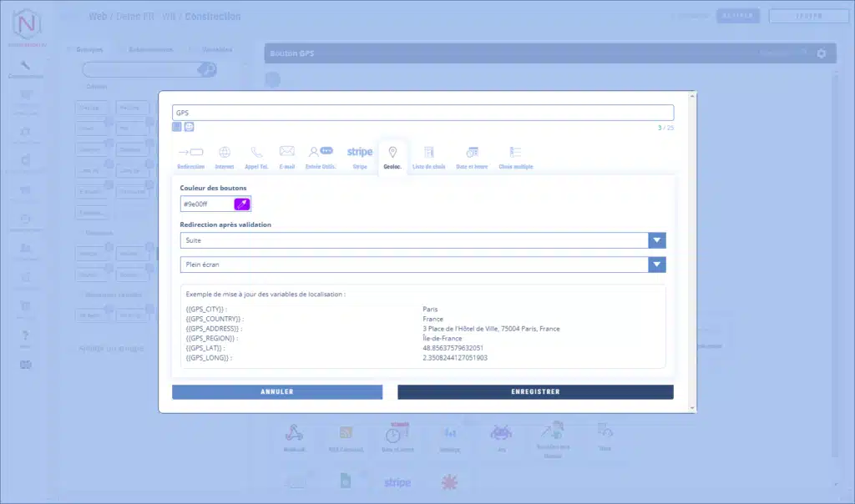Choose the Internet globe icon
The height and width of the screenshot is (504, 855).
pyautogui.click(x=224, y=153)
